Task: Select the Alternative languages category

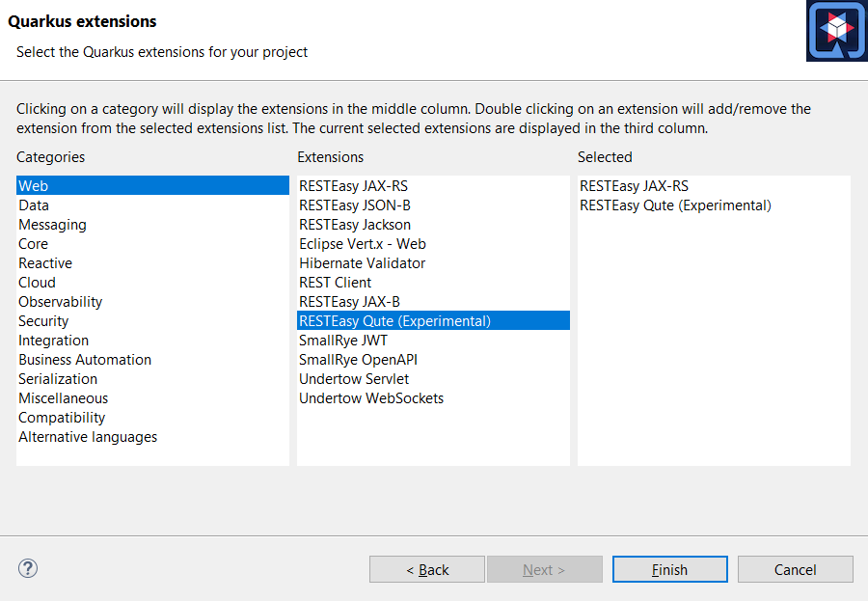Action: [x=88, y=437]
